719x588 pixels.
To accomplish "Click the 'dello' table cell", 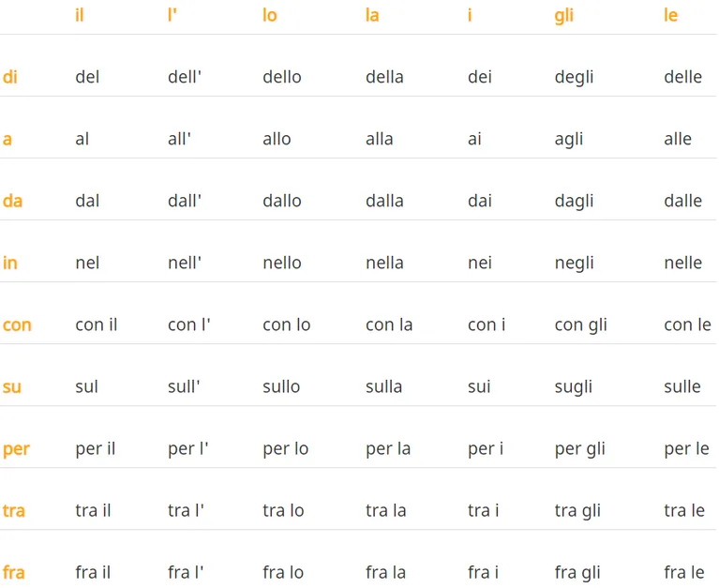I will tap(282, 77).
